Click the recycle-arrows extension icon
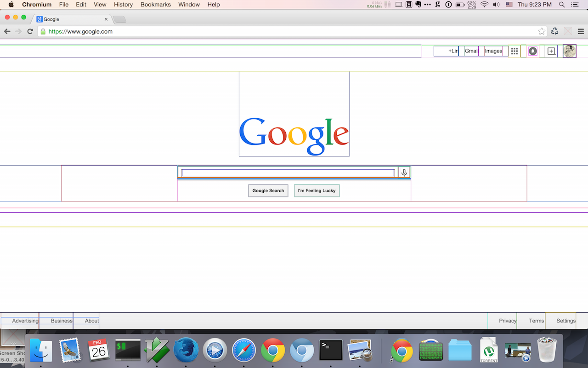Image resolution: width=588 pixels, height=368 pixels. tap(555, 31)
